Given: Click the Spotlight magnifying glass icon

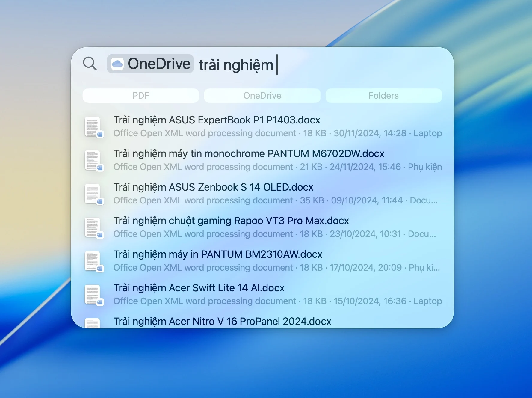Looking at the screenshot, I should tap(90, 64).
